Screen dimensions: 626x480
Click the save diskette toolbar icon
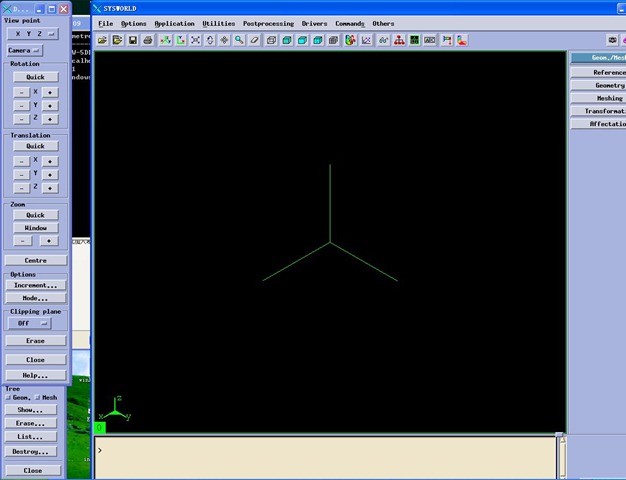click(133, 40)
